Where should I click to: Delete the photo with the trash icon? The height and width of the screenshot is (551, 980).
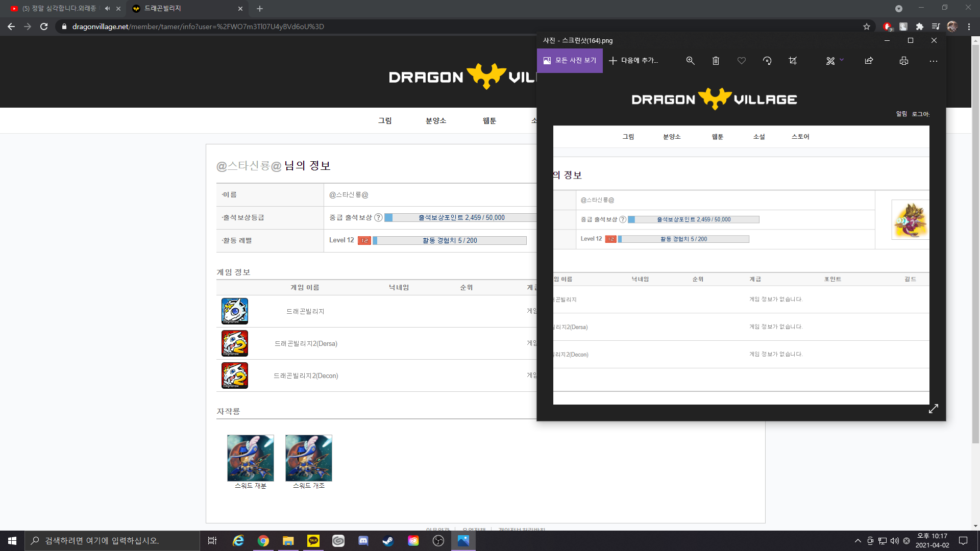716,61
